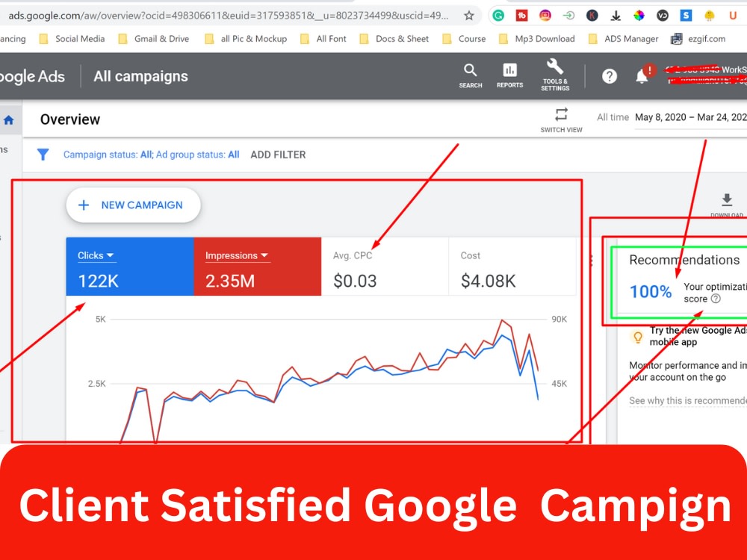Screen dimensions: 747x560
Task: Click the $0.03 Avg. CPC value
Action: click(355, 281)
